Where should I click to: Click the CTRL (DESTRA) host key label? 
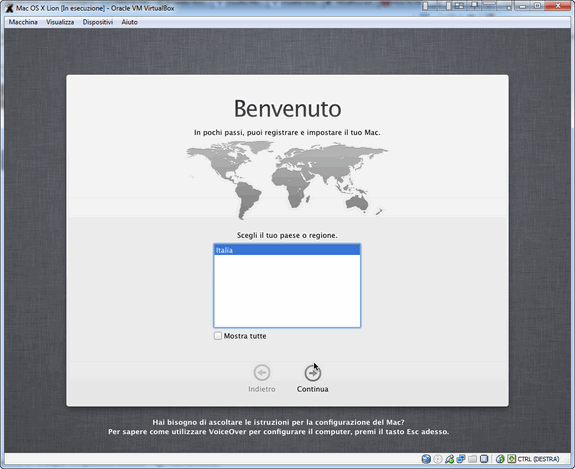[x=538, y=459]
